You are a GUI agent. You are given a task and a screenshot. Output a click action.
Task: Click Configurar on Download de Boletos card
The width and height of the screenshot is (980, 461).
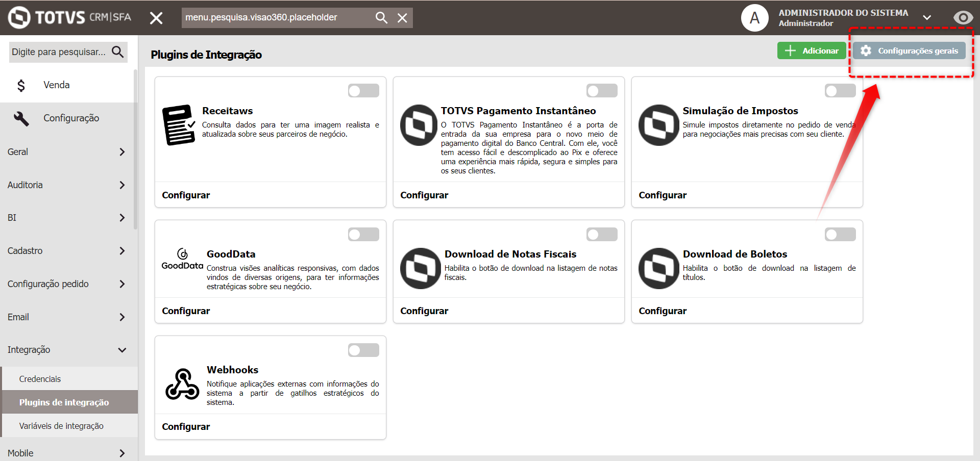[663, 311]
